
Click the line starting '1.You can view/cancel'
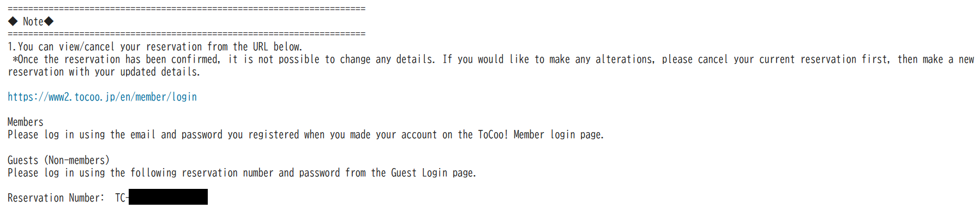point(155,47)
